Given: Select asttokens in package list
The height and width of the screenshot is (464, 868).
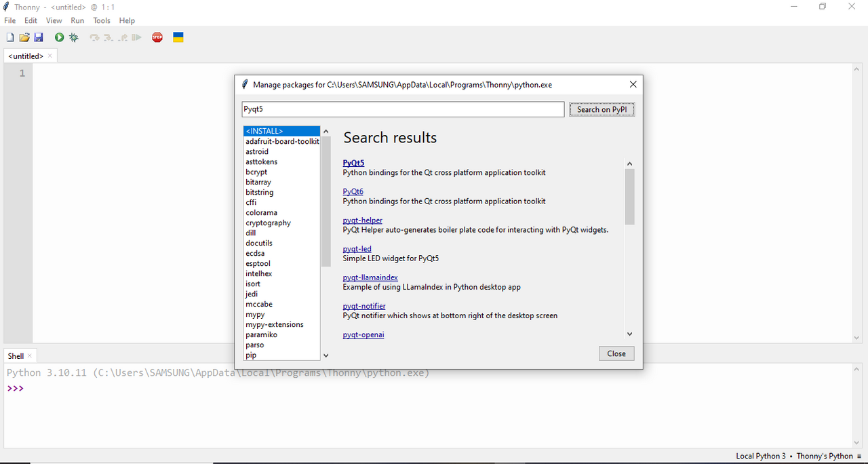Looking at the screenshot, I should pos(281,161).
